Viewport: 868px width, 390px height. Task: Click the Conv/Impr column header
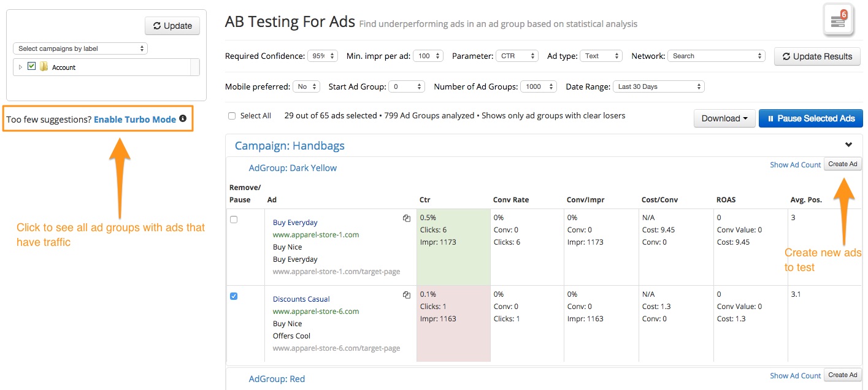click(x=585, y=199)
